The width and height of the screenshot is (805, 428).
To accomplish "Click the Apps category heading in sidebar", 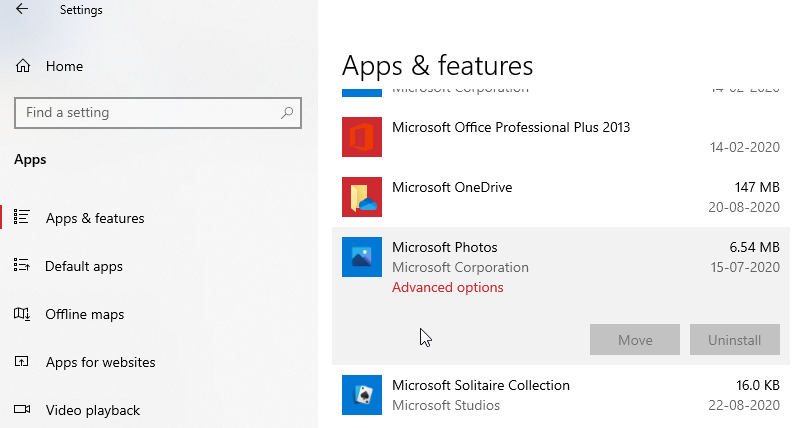I will (30, 160).
